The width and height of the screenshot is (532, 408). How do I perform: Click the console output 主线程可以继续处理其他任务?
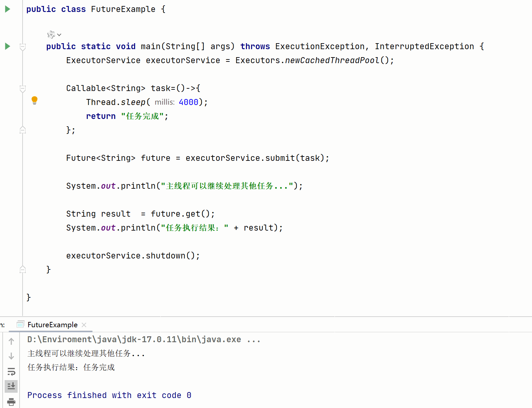click(86, 354)
